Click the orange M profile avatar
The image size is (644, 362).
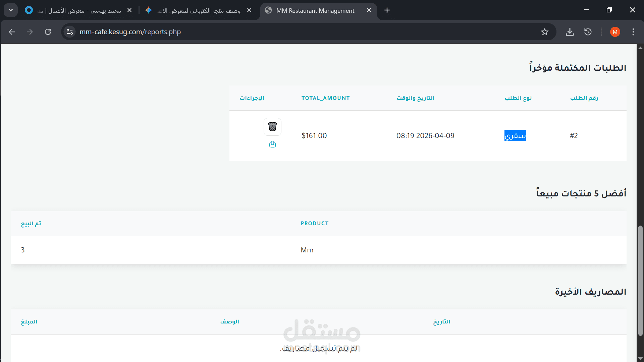tap(615, 32)
